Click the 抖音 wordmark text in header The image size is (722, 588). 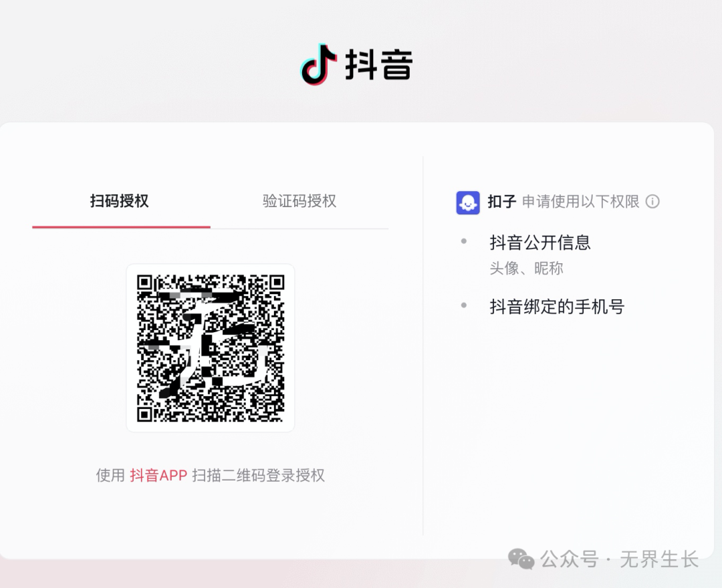378,64
